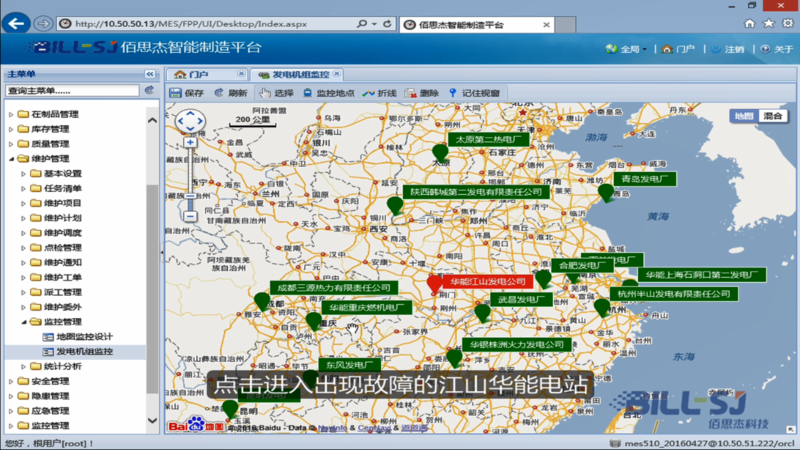Click the map zoom-in plus button
The height and width of the screenshot is (450, 800).
pyautogui.click(x=190, y=142)
